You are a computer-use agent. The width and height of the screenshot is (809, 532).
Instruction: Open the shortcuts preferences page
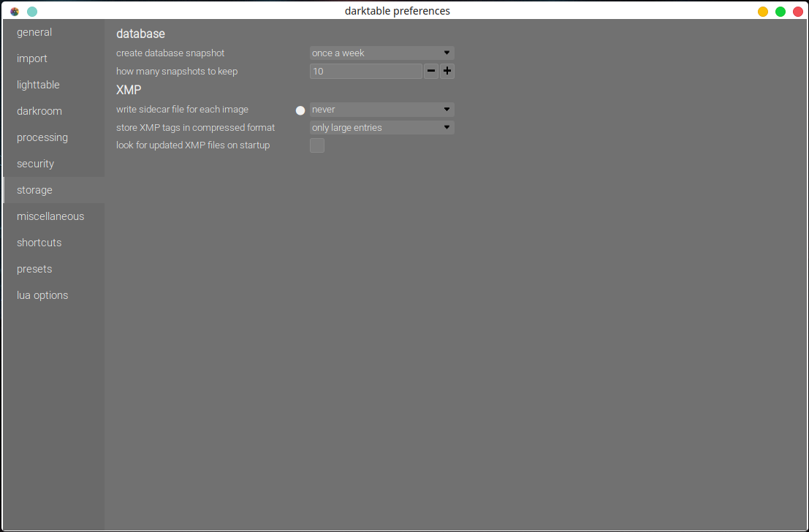pos(39,243)
